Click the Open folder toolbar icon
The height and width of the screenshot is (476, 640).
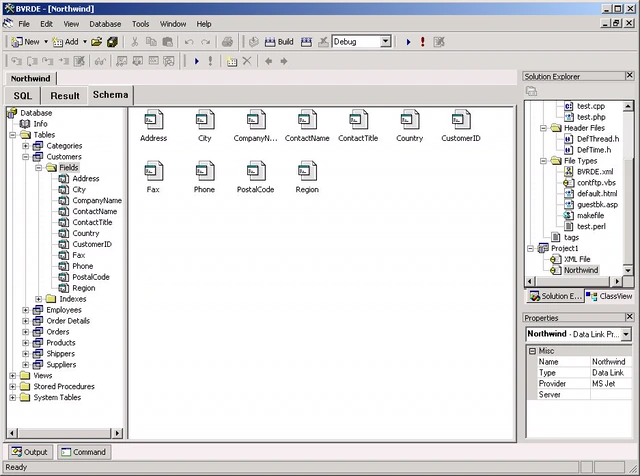[97, 42]
